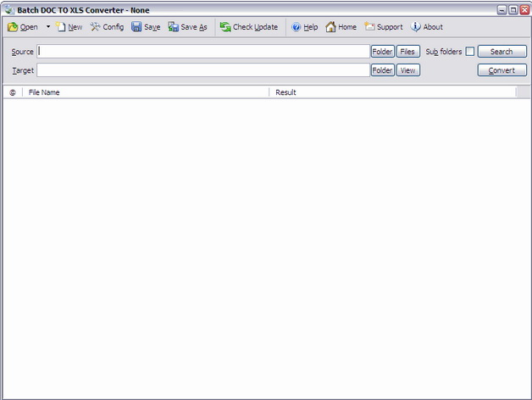Viewport: 532px width, 400px height.
Task: Click the Search button
Action: (502, 52)
